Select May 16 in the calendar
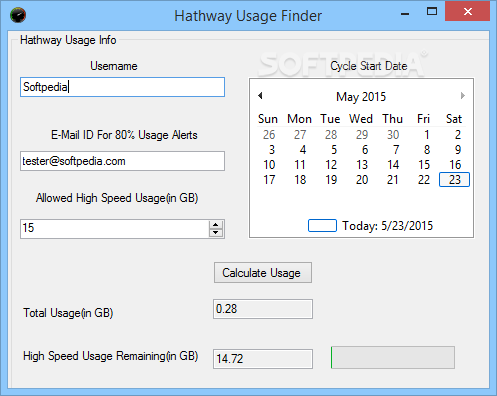Screen dimensions: 497x396 coord(455,165)
